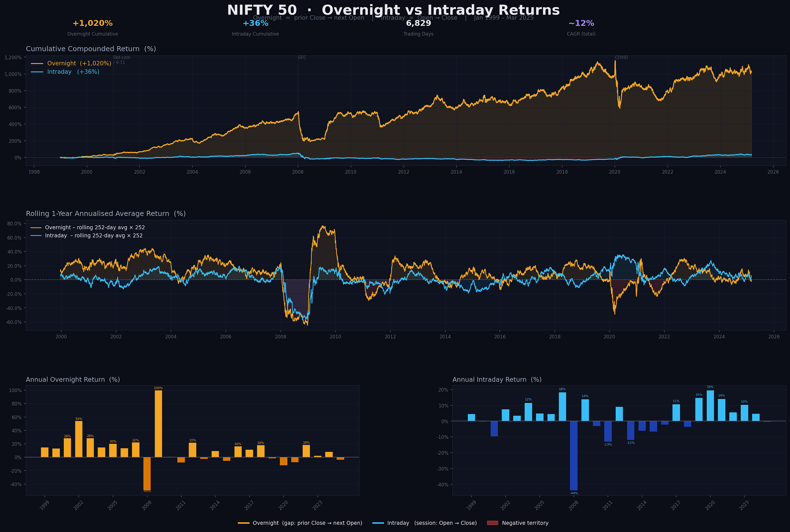Click the 11% intraday bar label
The width and height of the screenshot is (790, 532).
pyautogui.click(x=676, y=401)
